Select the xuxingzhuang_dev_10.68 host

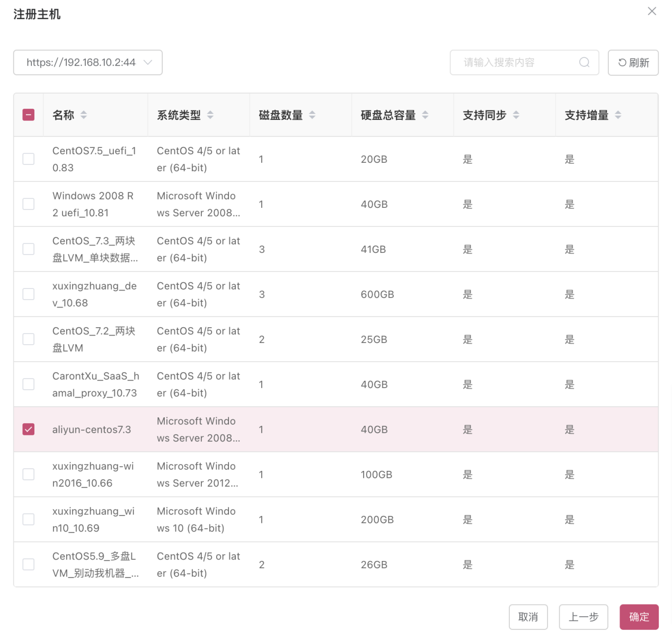click(28, 294)
